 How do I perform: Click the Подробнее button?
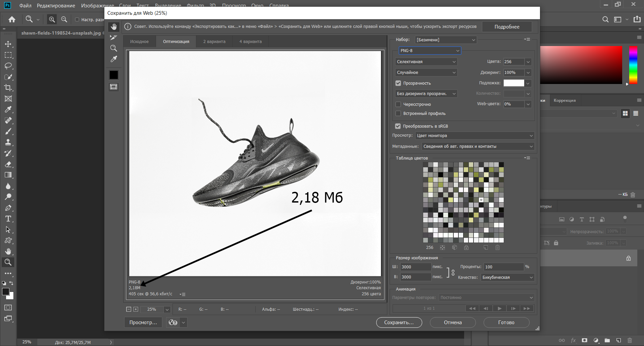507,27
